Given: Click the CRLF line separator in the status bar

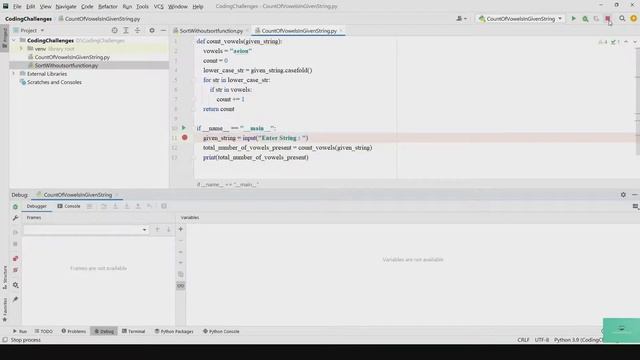Looking at the screenshot, I should tap(523, 340).
